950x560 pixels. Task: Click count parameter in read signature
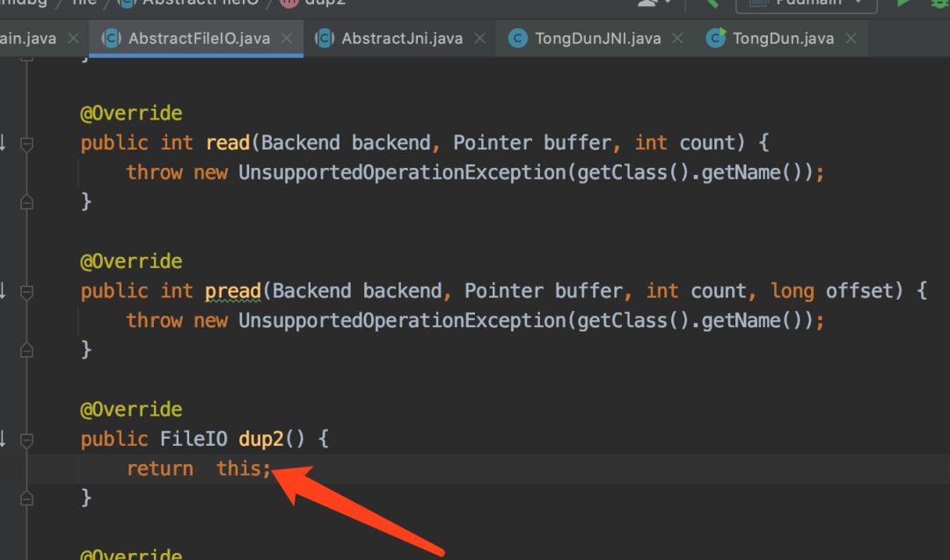(x=707, y=143)
